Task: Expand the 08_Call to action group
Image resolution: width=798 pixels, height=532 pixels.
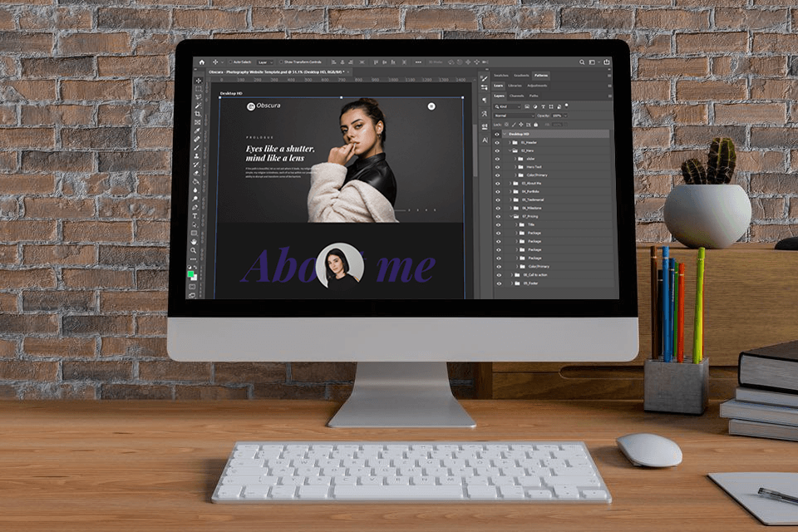Action: tap(511, 275)
